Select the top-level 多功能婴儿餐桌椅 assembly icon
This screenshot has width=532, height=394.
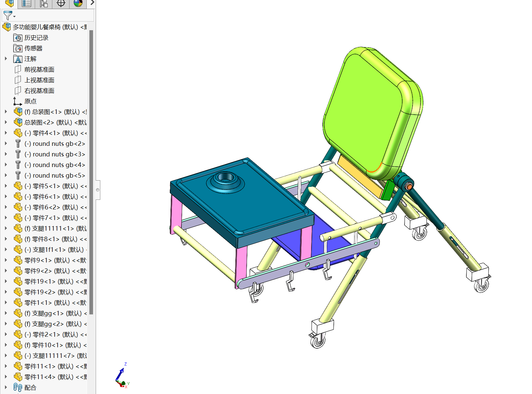tap(7, 27)
